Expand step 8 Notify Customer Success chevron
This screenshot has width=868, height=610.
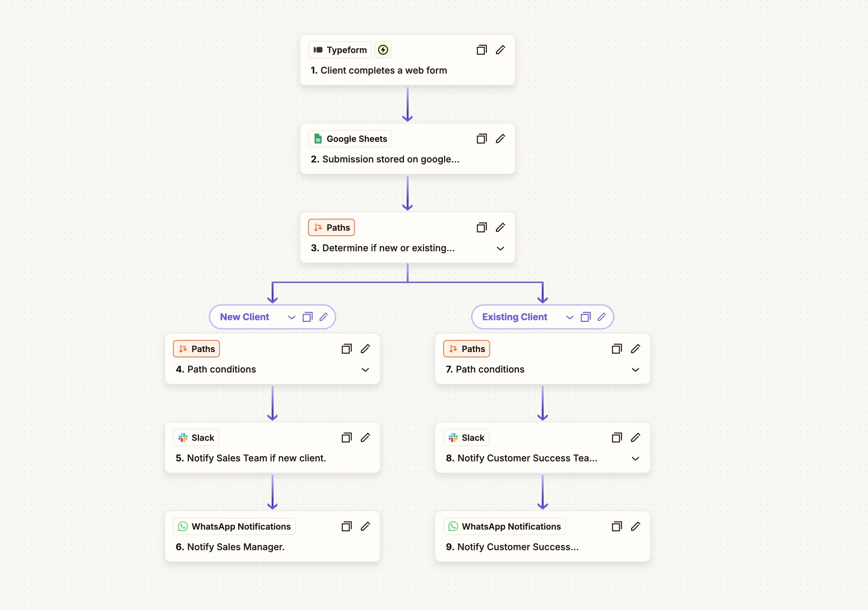click(x=635, y=458)
